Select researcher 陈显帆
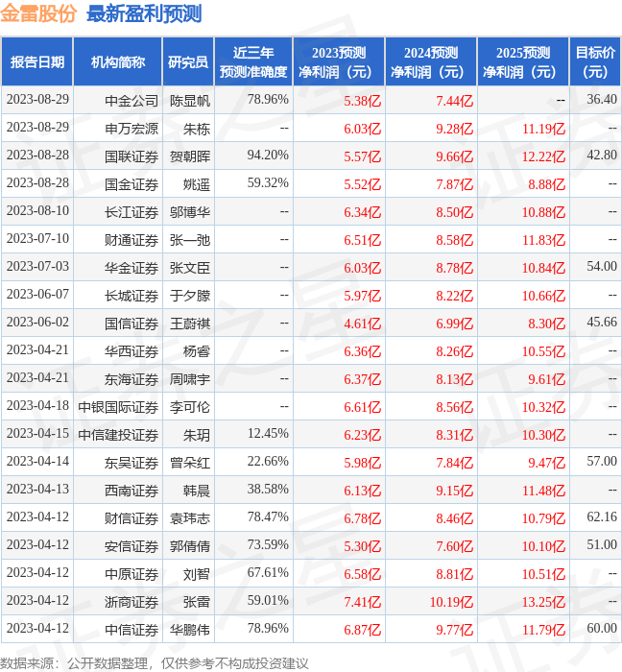The image size is (622, 672). [190, 101]
